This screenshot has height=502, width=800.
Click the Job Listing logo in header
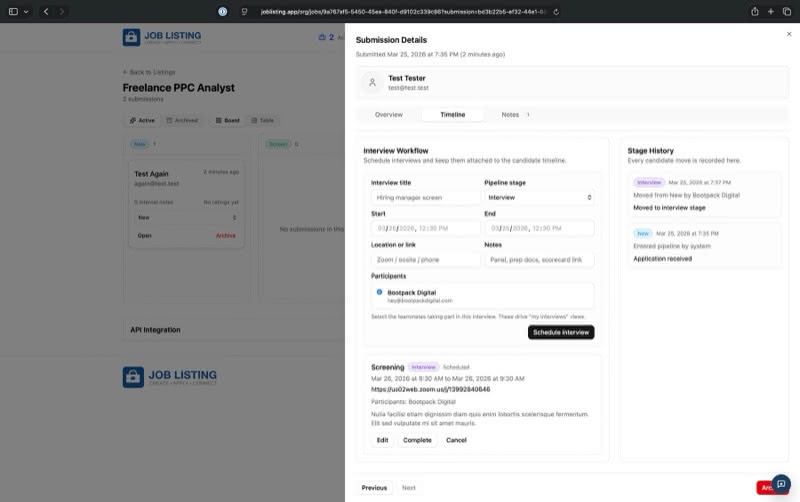click(x=162, y=37)
